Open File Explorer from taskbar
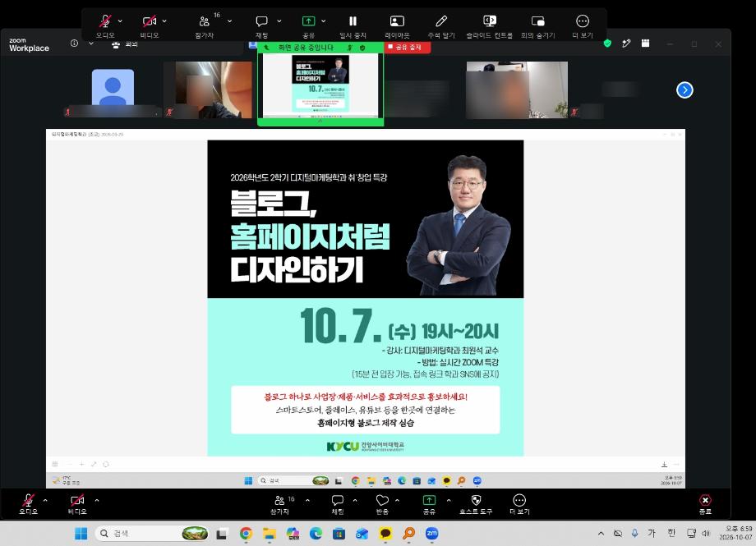 tap(269, 534)
